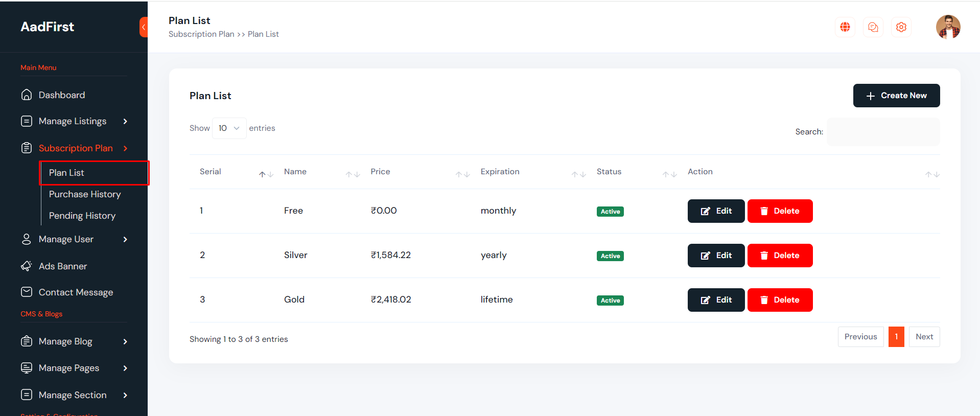Click the Ads Banner megaphone icon
This screenshot has width=980, height=416.
(27, 266)
